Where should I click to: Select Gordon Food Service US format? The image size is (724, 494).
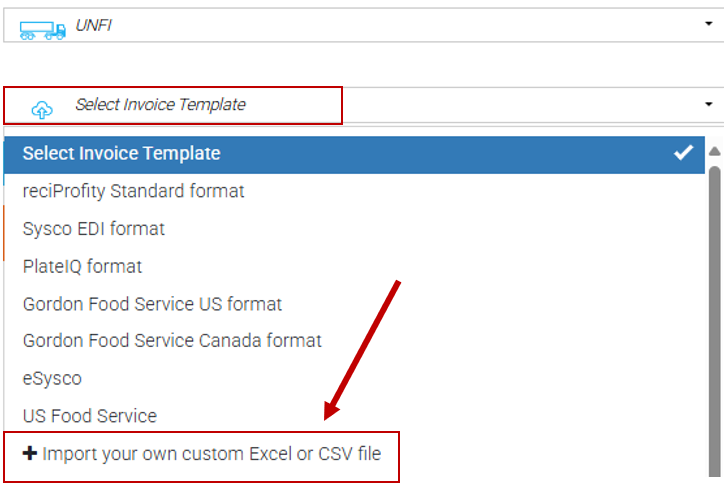[x=153, y=303]
